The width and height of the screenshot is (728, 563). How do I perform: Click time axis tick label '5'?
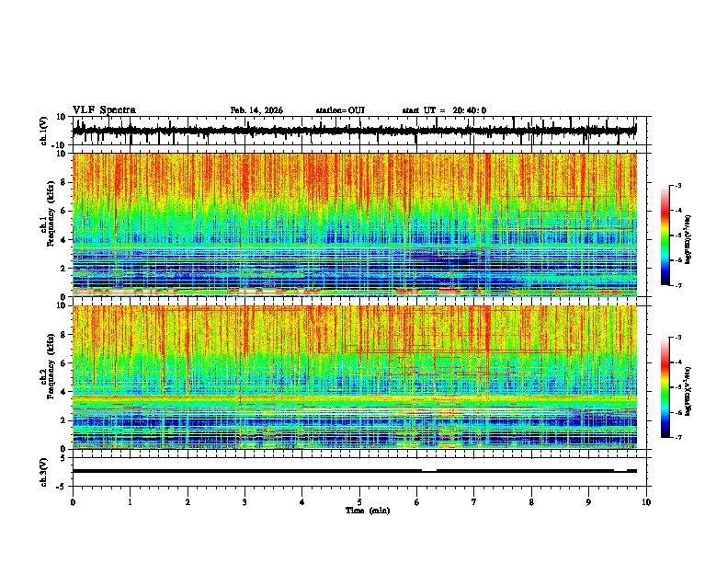pos(359,502)
